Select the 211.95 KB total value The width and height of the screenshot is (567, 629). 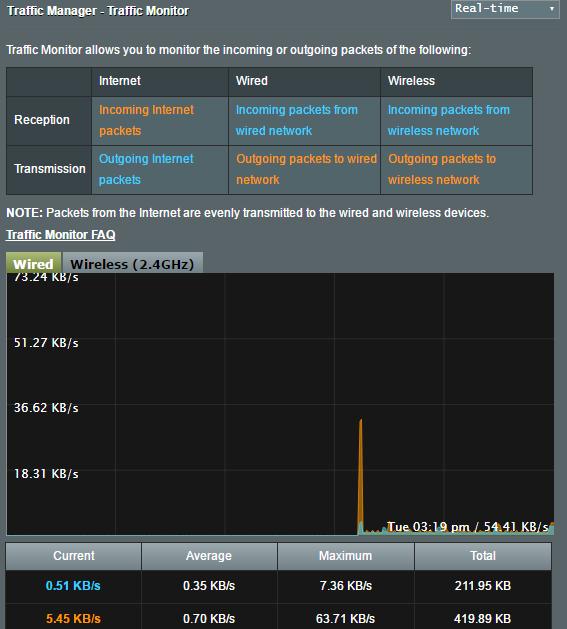(483, 586)
